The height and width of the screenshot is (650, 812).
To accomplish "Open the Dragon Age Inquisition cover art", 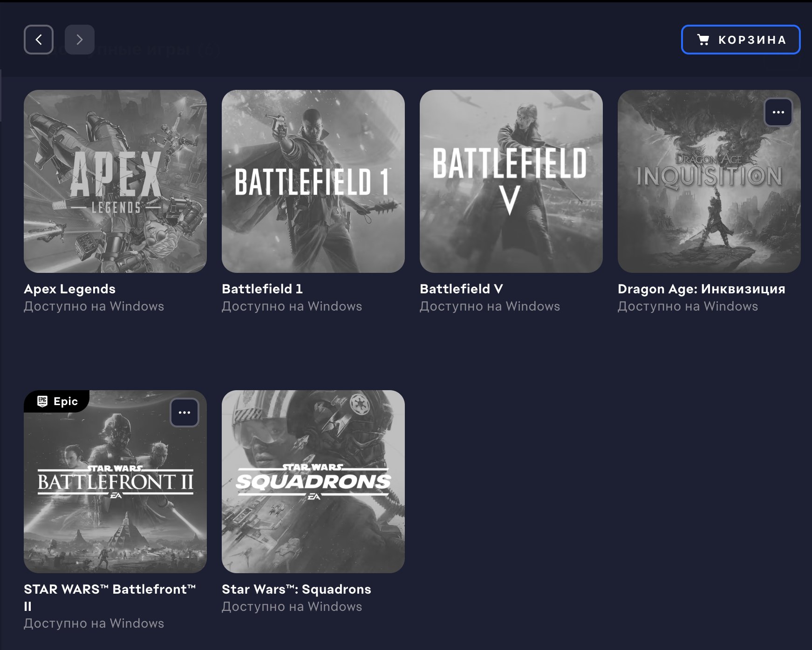I will point(709,181).
